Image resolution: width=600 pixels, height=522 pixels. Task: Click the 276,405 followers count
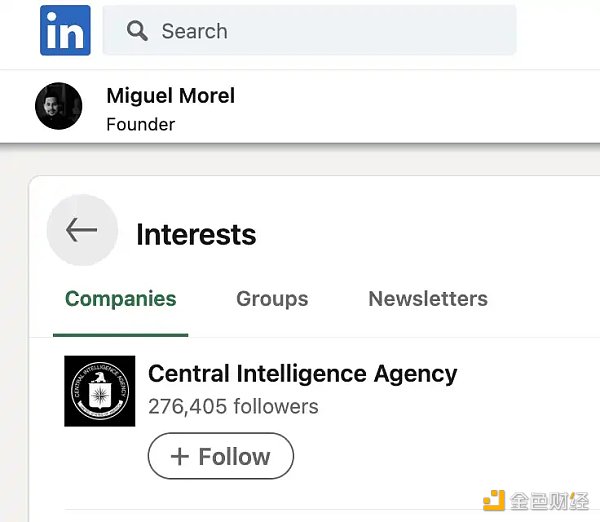tap(233, 406)
